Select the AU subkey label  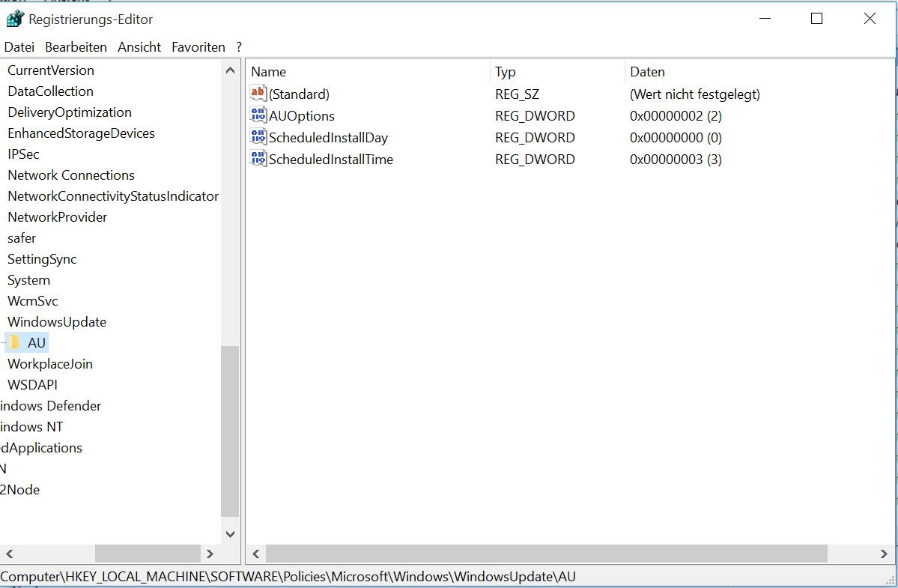click(37, 343)
